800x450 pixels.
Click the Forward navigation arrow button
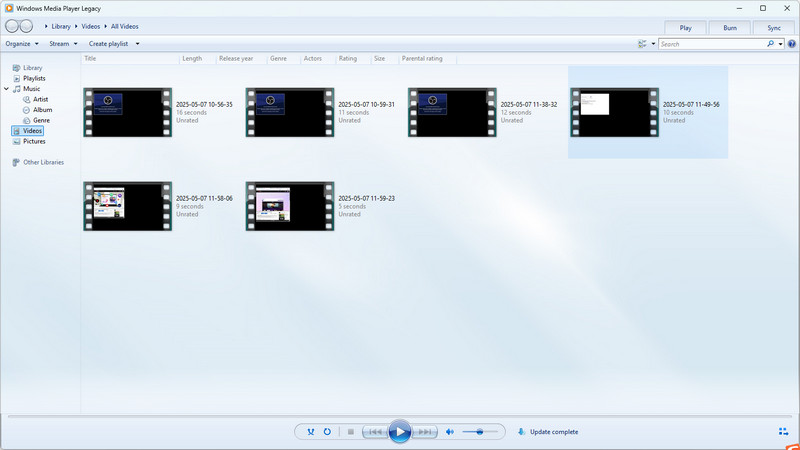pyautogui.click(x=26, y=26)
